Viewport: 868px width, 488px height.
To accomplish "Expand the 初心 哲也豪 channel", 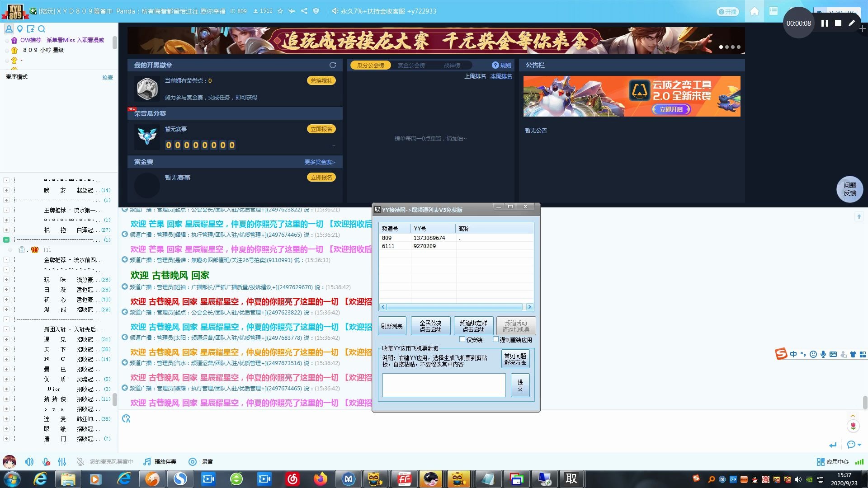I will click(x=6, y=300).
